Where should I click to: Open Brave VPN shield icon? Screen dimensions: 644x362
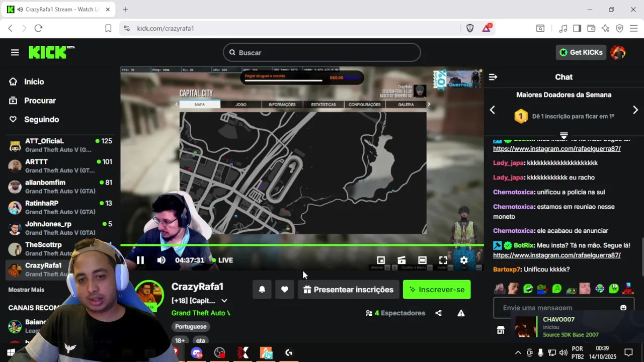619,28
